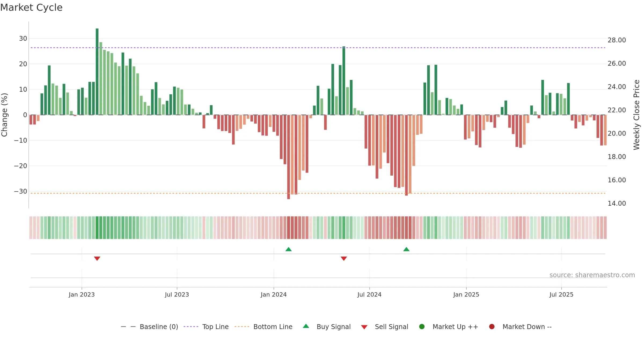Screen dimensions: 644x362
Task: Toggle the Market Up ++ legend entry
Action: [449, 327]
